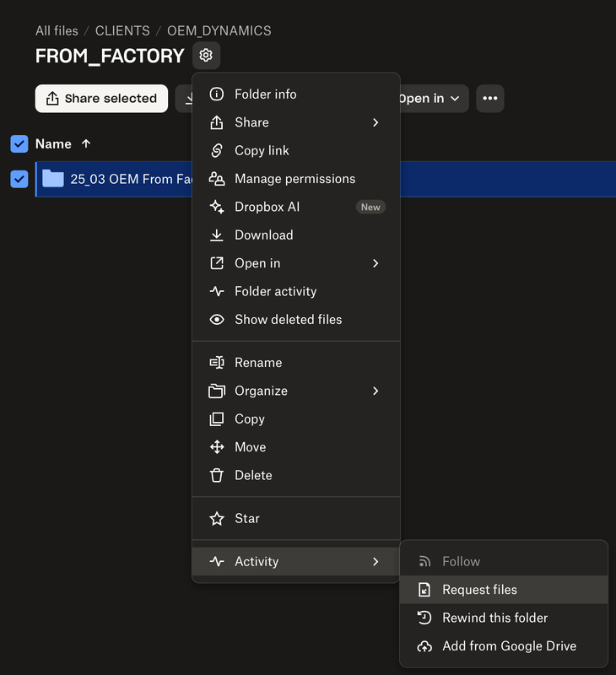Expand the Share submenu
This screenshot has width=616, height=675.
coord(376,122)
